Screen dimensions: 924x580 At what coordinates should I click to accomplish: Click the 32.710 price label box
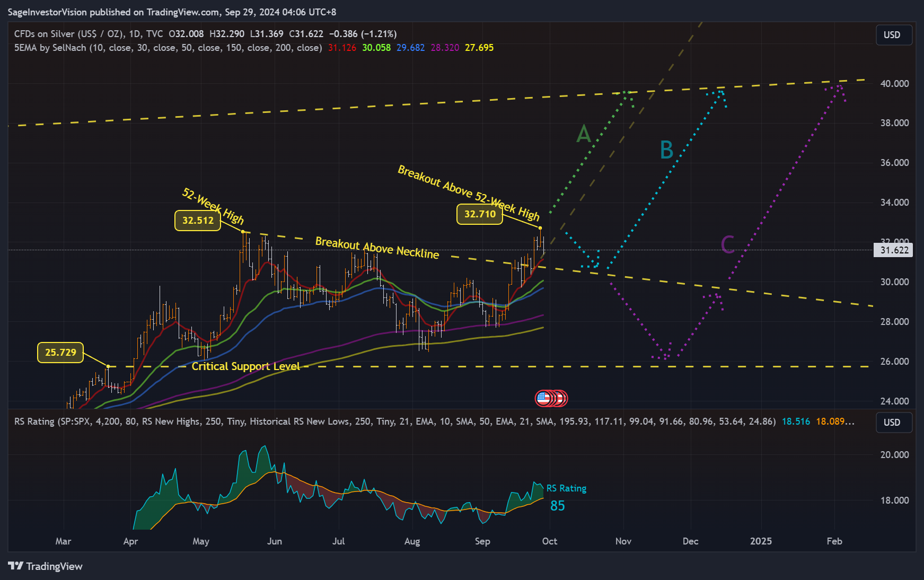(480, 214)
